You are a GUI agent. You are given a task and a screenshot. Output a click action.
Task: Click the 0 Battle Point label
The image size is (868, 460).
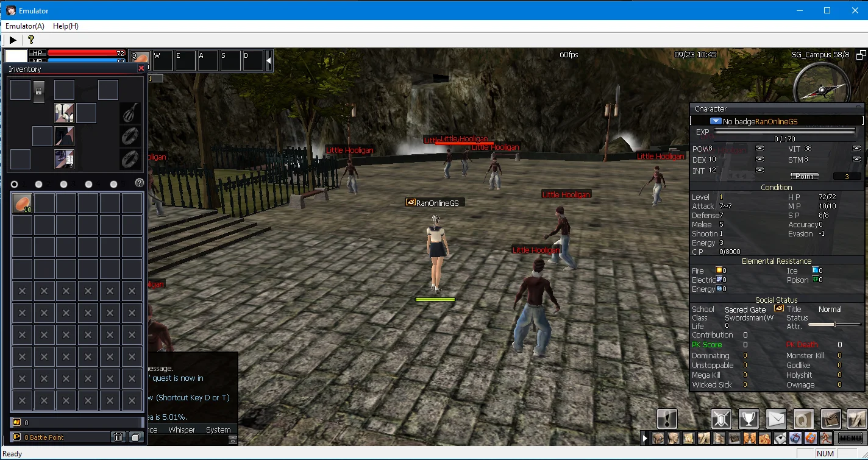(44, 437)
